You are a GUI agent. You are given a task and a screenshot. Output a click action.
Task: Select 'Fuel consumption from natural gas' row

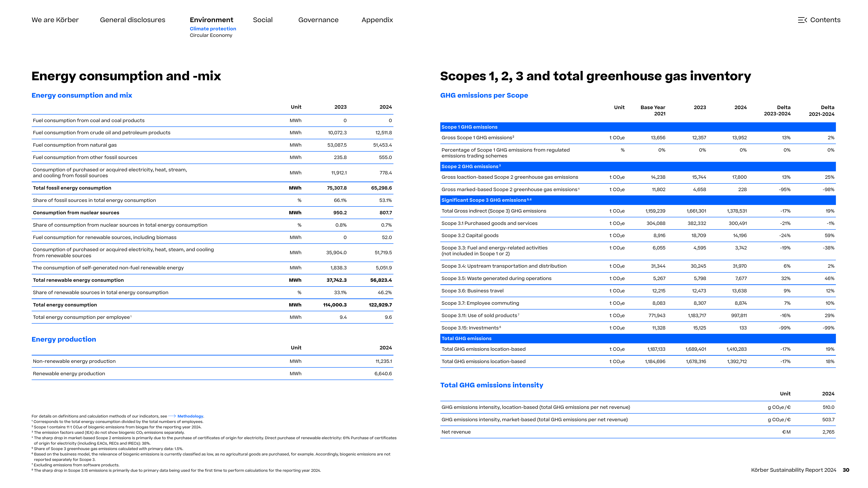pos(212,145)
